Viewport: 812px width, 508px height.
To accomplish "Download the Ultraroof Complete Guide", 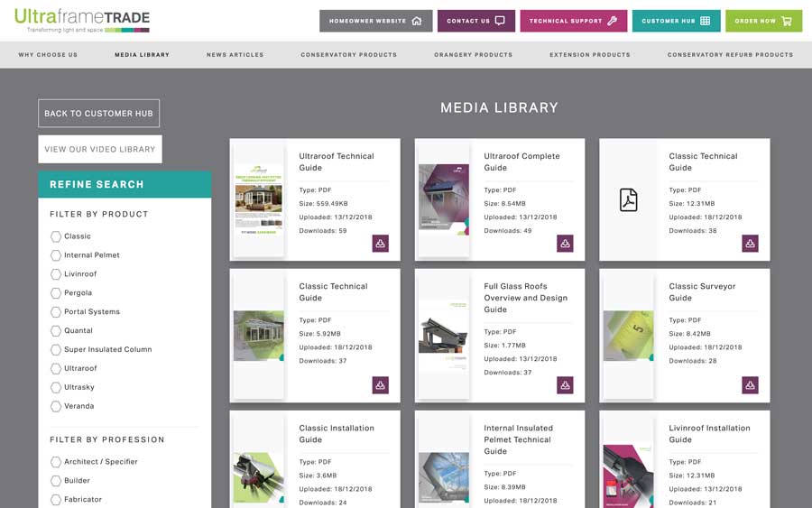I will click(565, 244).
